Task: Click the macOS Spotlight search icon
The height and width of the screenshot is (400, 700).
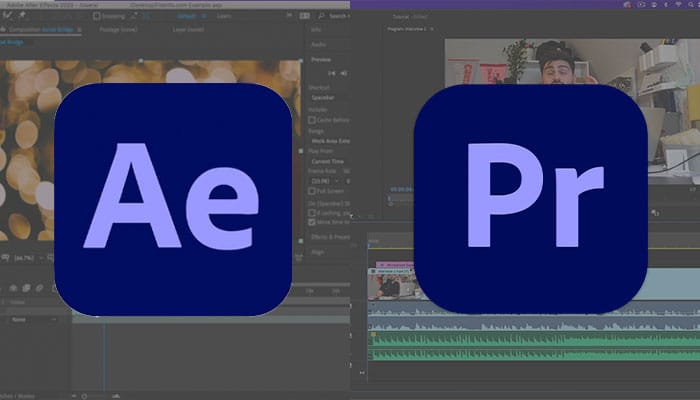Action: [691, 4]
